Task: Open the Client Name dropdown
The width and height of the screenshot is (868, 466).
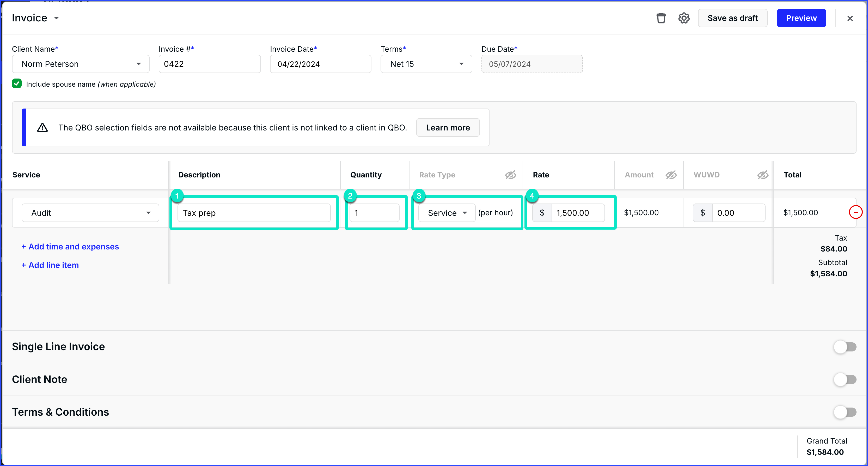Action: (x=81, y=64)
